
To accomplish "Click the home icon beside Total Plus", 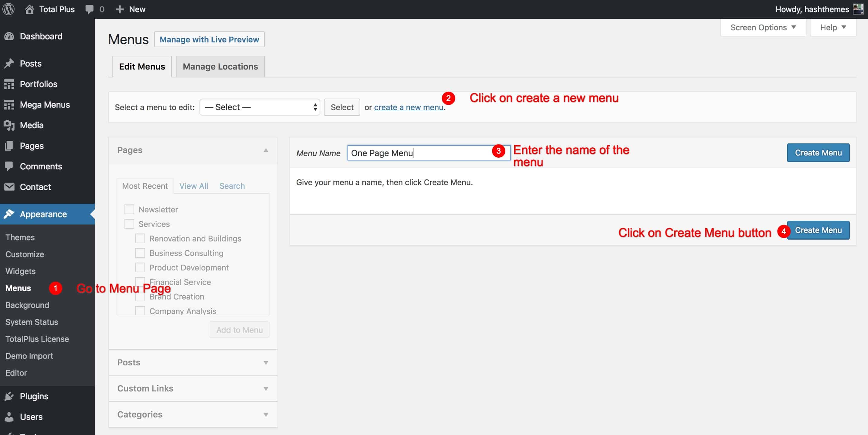I will 30,9.
